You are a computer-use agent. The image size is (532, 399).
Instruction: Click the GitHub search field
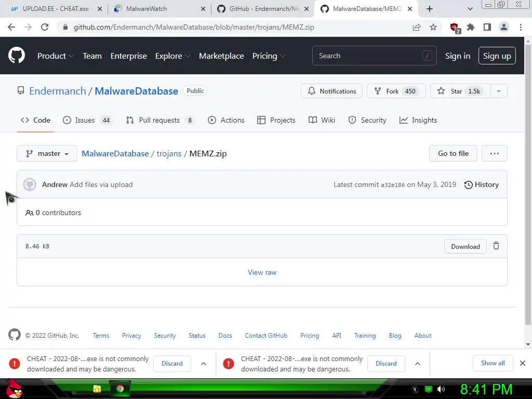click(374, 56)
